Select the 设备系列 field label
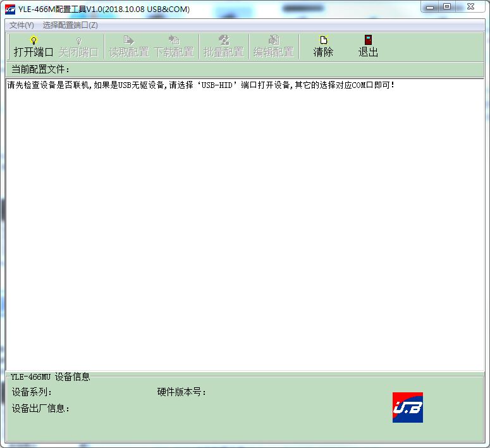490x448 pixels. coord(32,392)
